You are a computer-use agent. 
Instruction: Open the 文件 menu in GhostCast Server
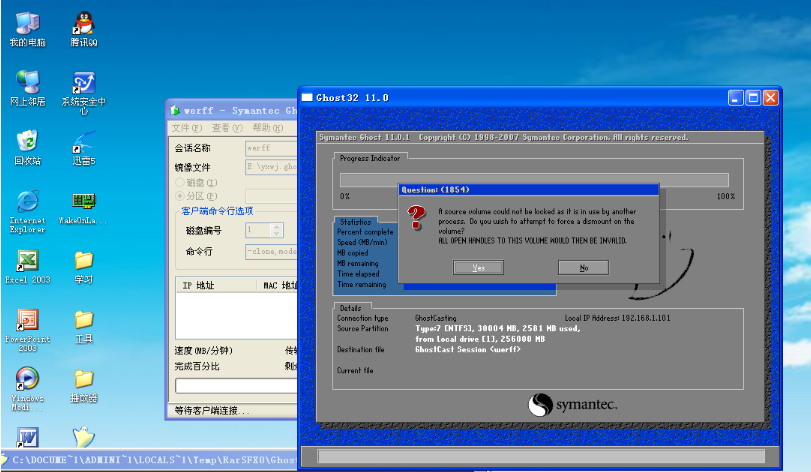click(x=186, y=128)
